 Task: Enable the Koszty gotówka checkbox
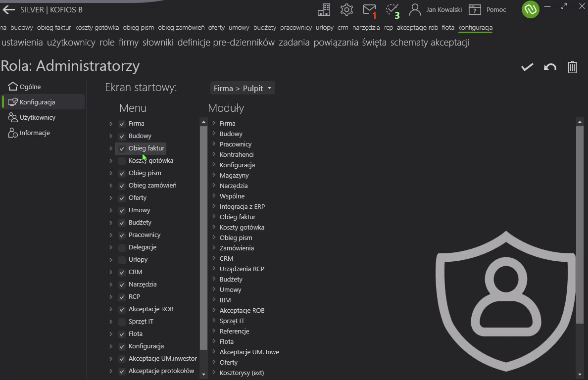point(121,161)
